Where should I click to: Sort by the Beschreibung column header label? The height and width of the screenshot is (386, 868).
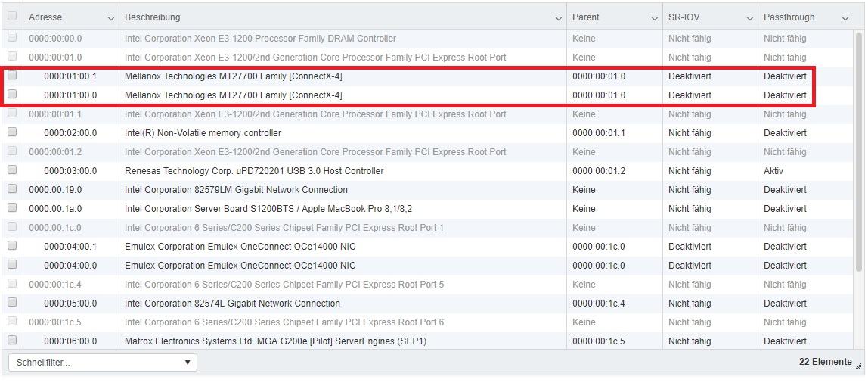152,17
